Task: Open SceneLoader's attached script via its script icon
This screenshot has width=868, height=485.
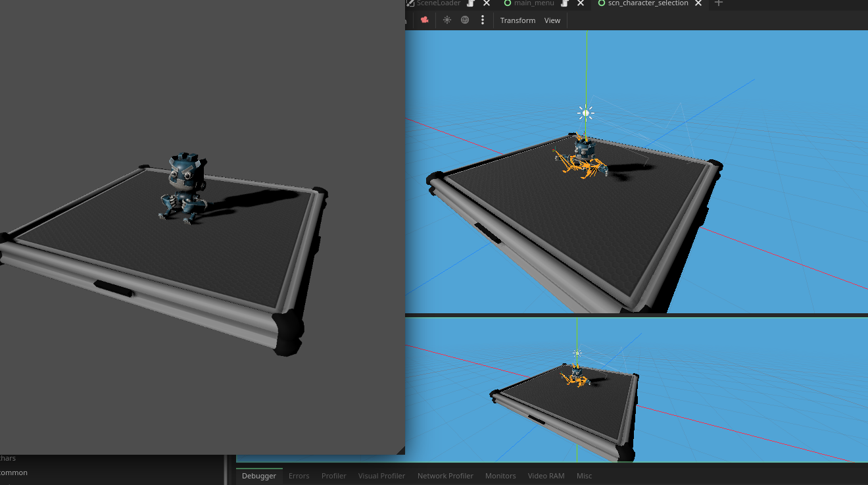Action: (470, 3)
